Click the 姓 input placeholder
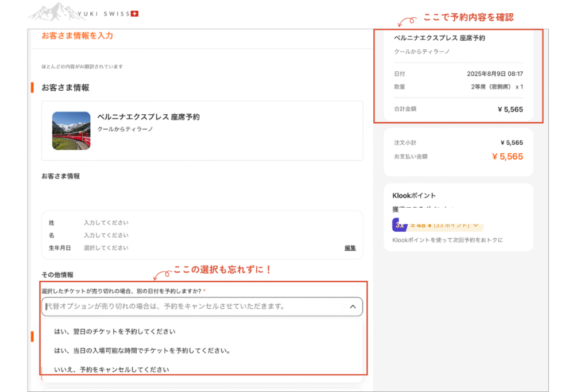Viewport: 588px width, 392px height. pos(106,223)
